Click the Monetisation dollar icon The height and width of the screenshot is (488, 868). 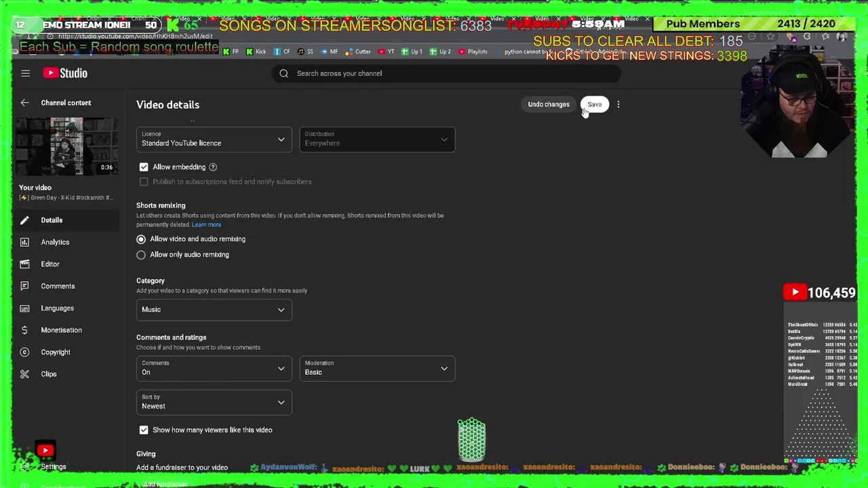tap(24, 330)
